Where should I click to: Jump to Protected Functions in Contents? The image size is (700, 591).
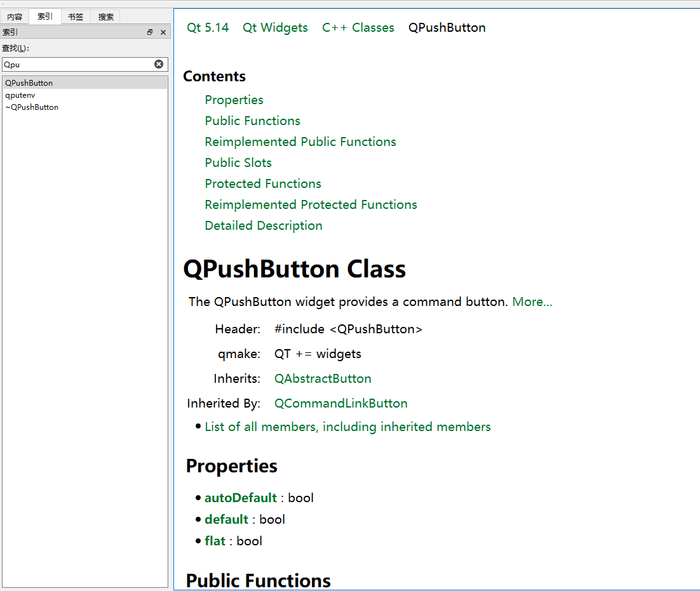(263, 183)
